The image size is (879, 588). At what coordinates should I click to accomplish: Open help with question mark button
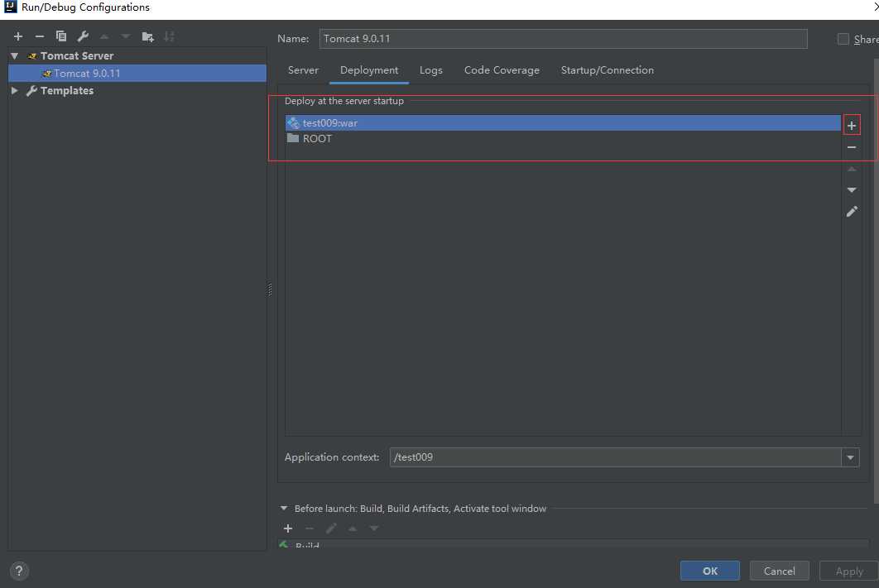pyautogui.click(x=19, y=571)
